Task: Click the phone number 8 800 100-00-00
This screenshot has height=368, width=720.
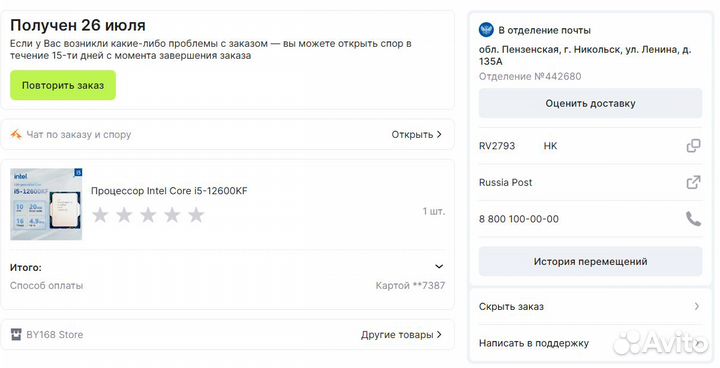Action: click(519, 219)
